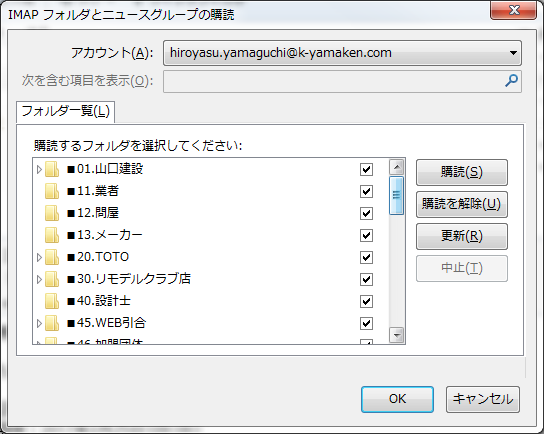Toggle checkbox for ■13.メーカー

tap(366, 236)
